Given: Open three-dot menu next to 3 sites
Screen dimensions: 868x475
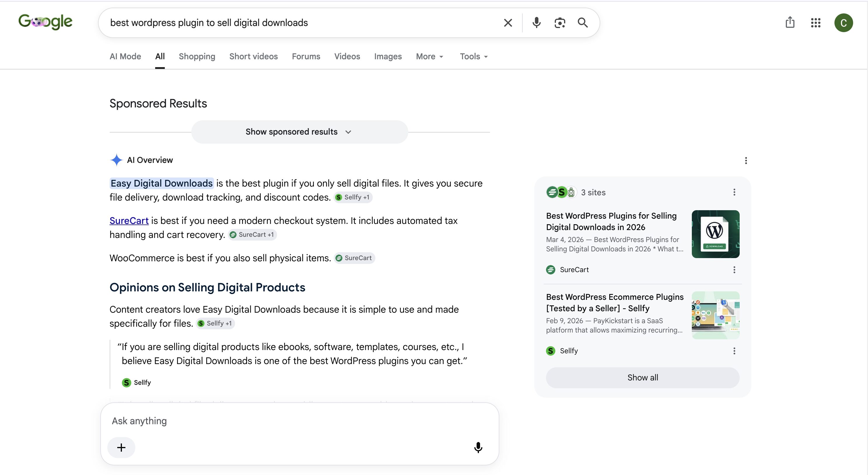Looking at the screenshot, I should coord(734,192).
